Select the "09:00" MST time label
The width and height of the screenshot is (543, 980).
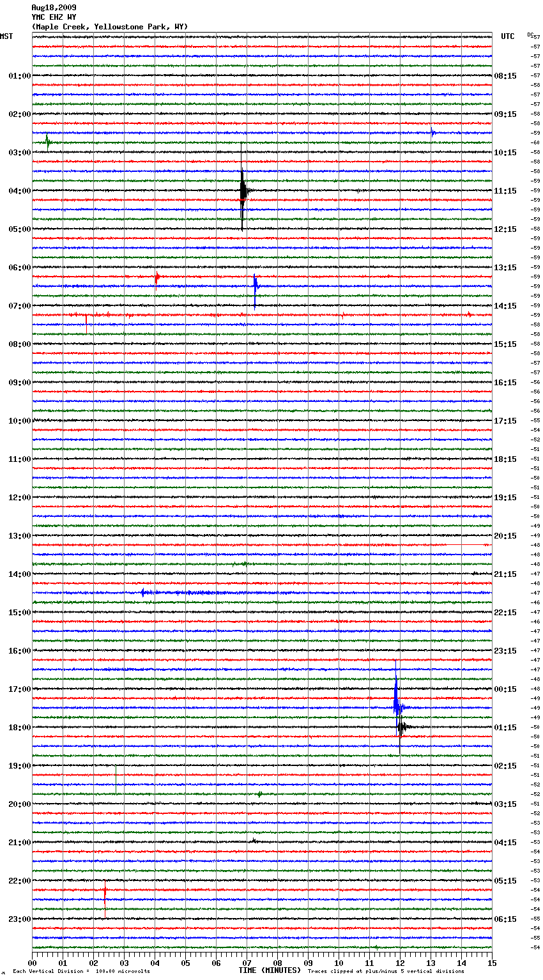(x=20, y=383)
